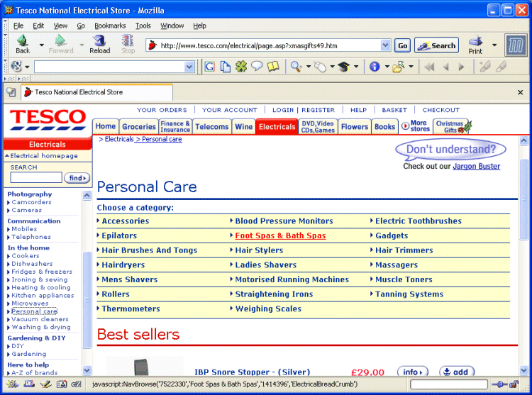Click the Go button
The height and width of the screenshot is (395, 532).
pyautogui.click(x=402, y=45)
